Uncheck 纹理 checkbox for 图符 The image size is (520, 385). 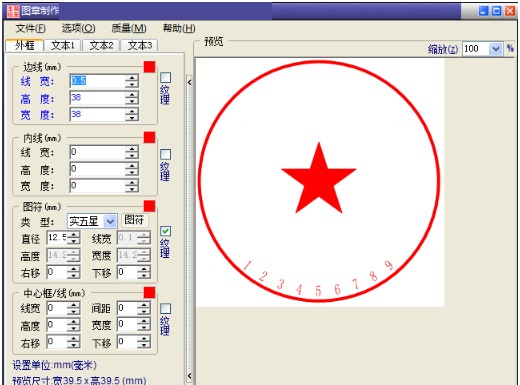coord(166,231)
